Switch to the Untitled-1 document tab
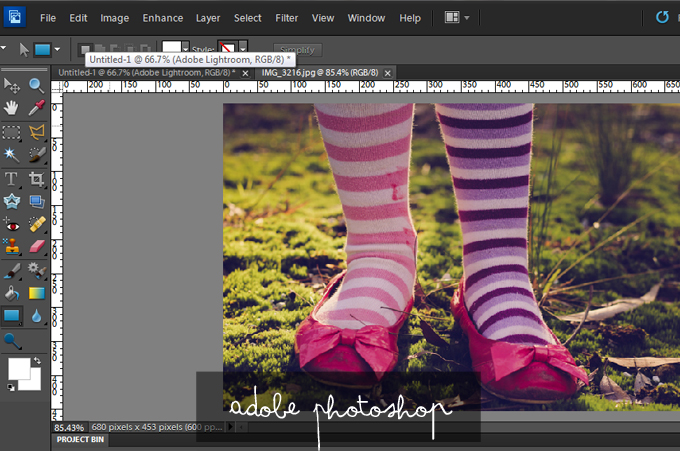 pyautogui.click(x=147, y=73)
